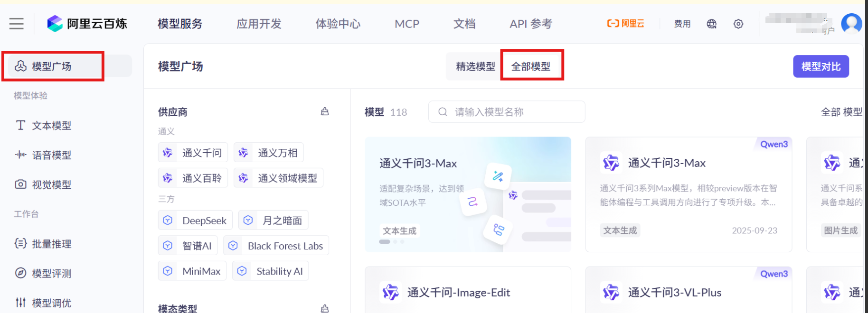Filter by 通义领域模型 supplier

pyautogui.click(x=278, y=178)
